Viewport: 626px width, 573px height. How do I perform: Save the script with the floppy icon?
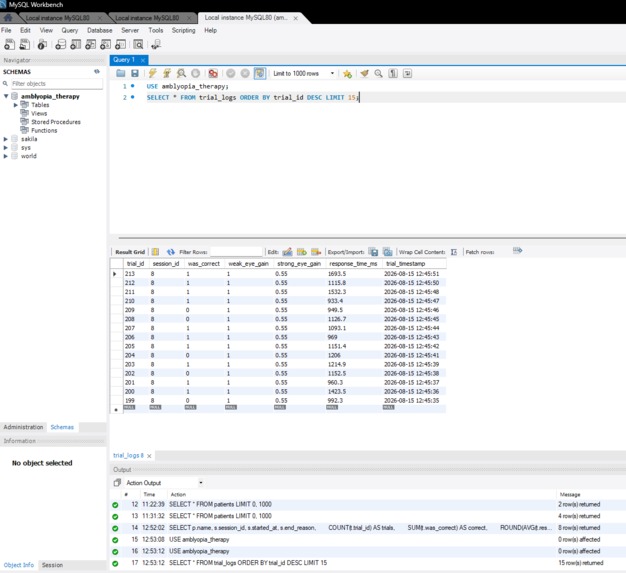coord(135,73)
